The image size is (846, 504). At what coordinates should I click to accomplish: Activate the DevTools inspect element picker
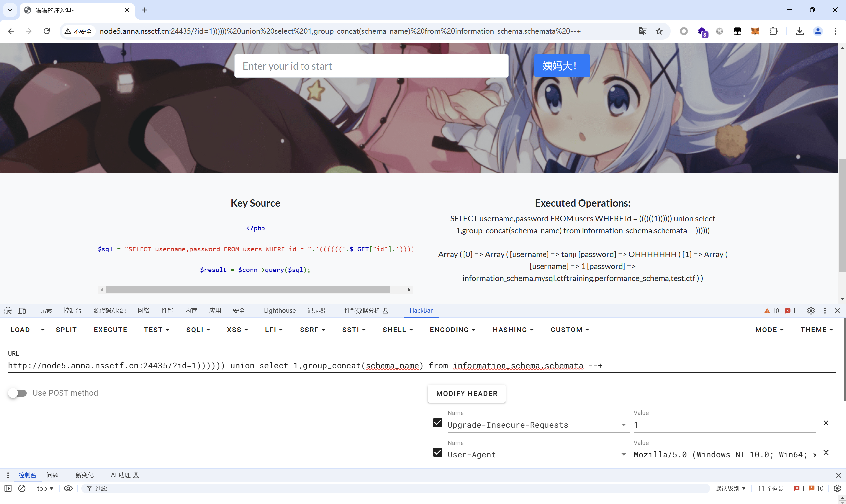pyautogui.click(x=8, y=310)
